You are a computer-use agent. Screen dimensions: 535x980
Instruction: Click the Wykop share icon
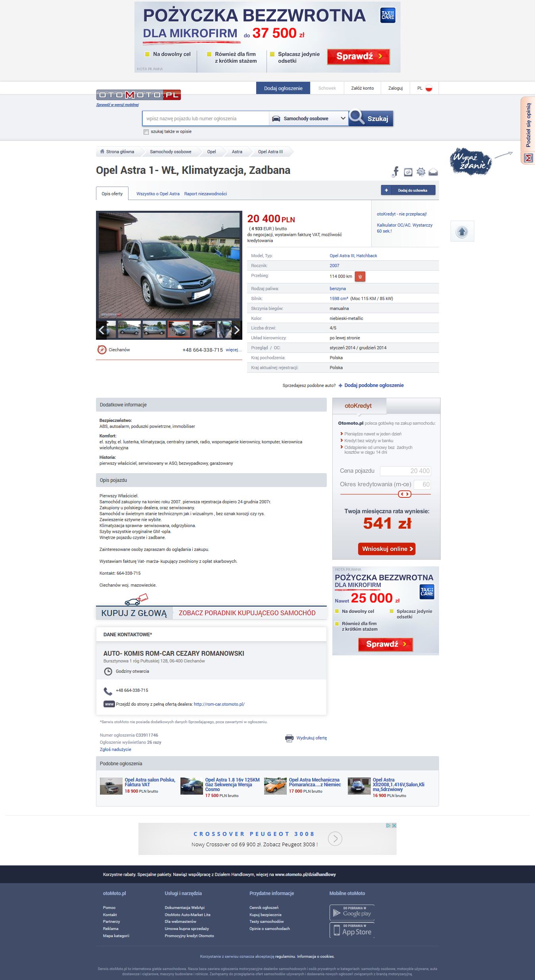[x=408, y=172]
